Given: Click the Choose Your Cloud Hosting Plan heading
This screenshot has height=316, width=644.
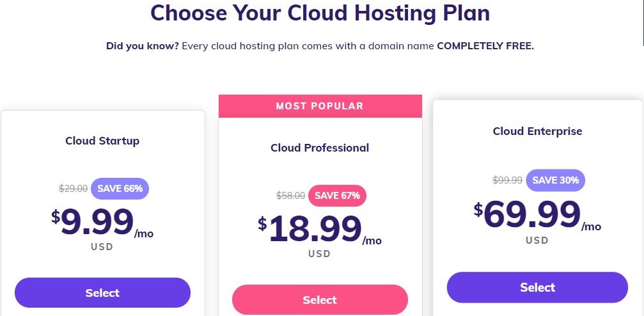Looking at the screenshot, I should [320, 13].
